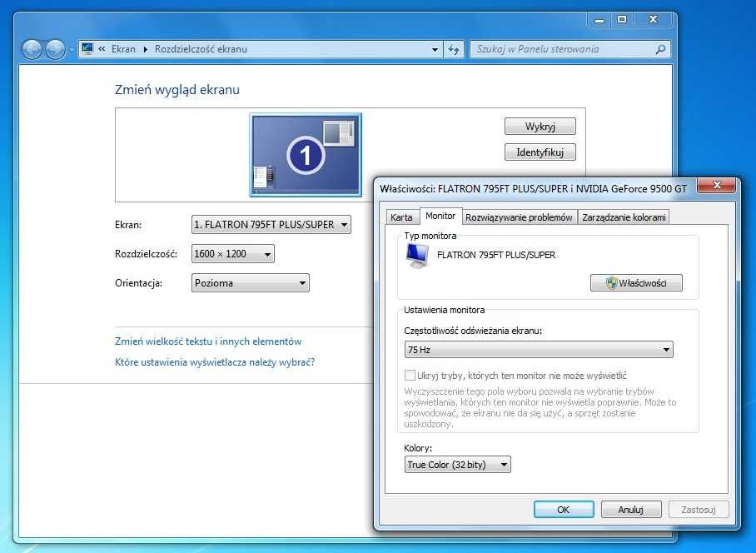Open 'Zmień wielkość tekstu i innych elementów' link
Screen dimensions: 756x553
pos(208,341)
